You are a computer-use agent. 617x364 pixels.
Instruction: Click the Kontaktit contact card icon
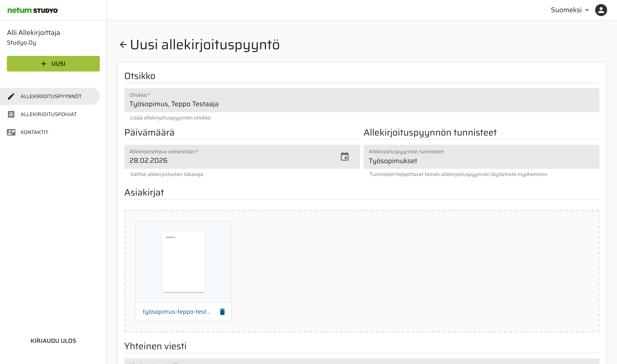point(11,132)
